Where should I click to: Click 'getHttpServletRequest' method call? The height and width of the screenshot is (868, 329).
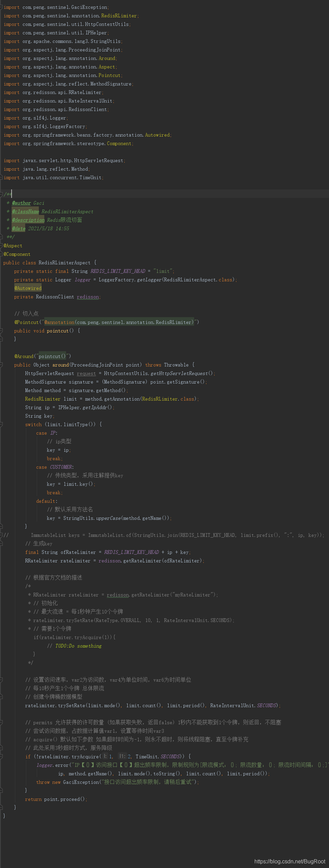coord(179,373)
